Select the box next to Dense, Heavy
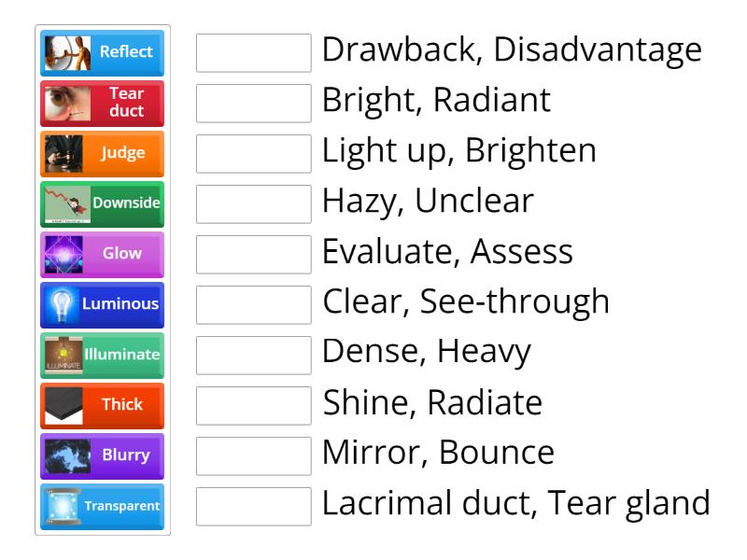The height and width of the screenshot is (560, 747). coord(254,356)
